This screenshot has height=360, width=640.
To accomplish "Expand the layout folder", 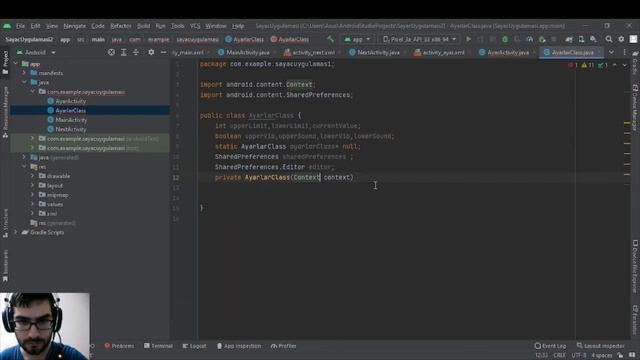I will tap(32, 185).
